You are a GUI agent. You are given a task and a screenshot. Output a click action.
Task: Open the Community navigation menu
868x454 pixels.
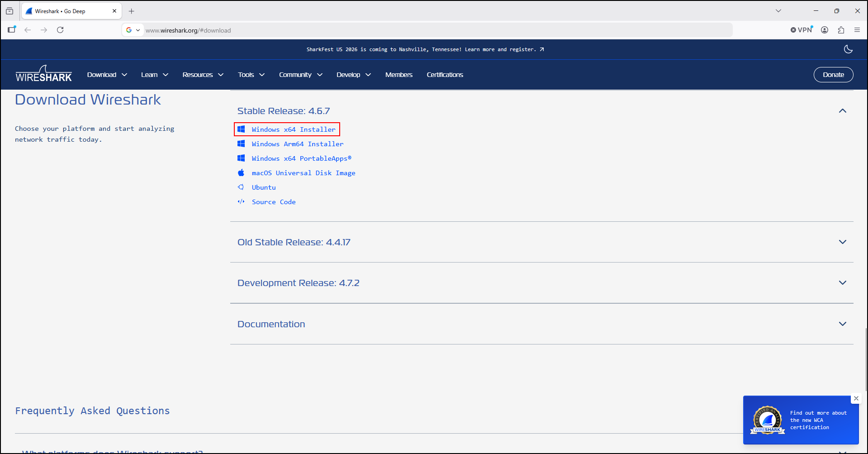301,75
